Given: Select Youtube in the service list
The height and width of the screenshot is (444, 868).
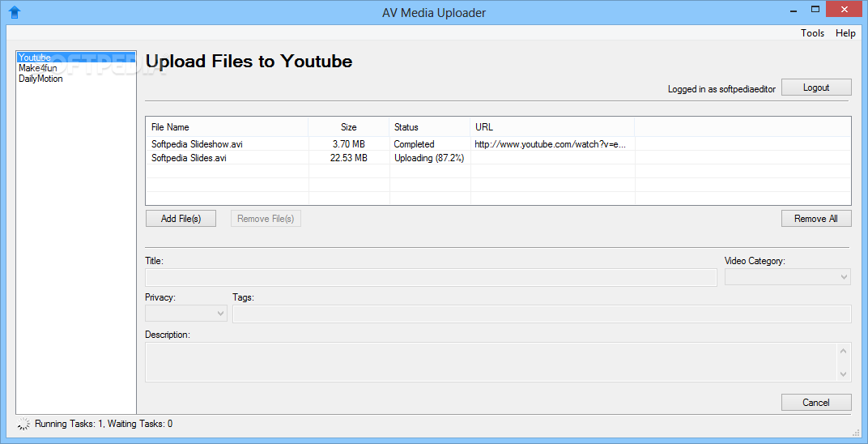Looking at the screenshot, I should 76,57.
